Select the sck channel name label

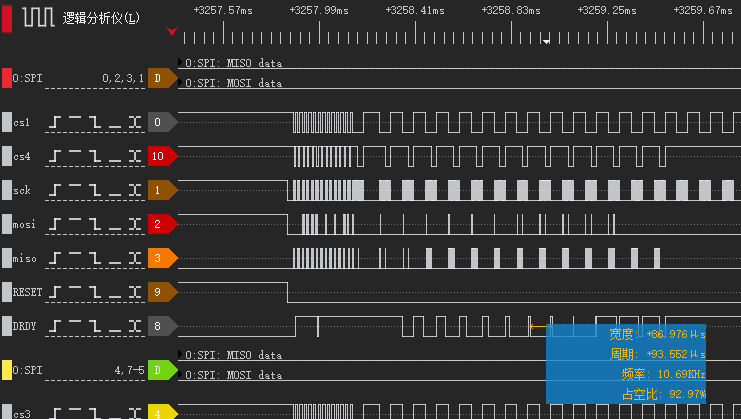point(22,190)
